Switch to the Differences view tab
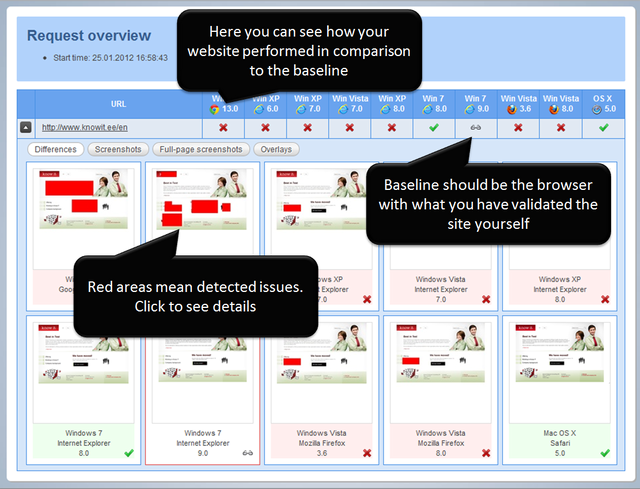The image size is (640, 489). tap(54, 149)
